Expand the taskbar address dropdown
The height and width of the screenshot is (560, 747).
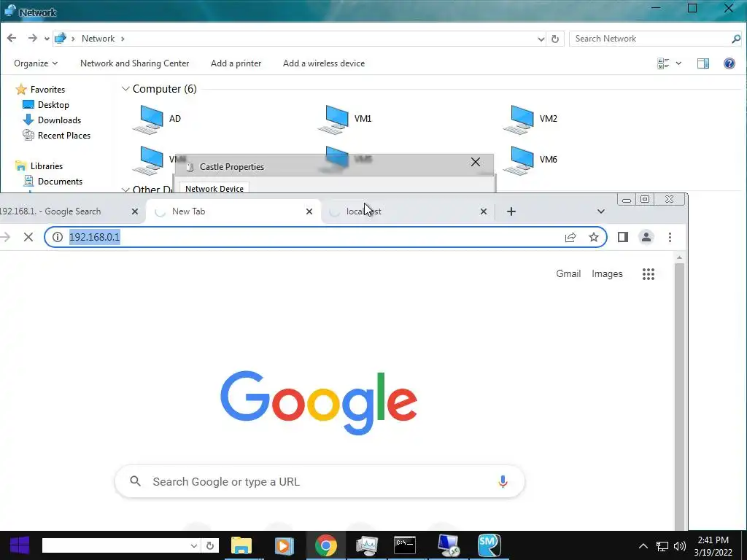[x=193, y=545]
